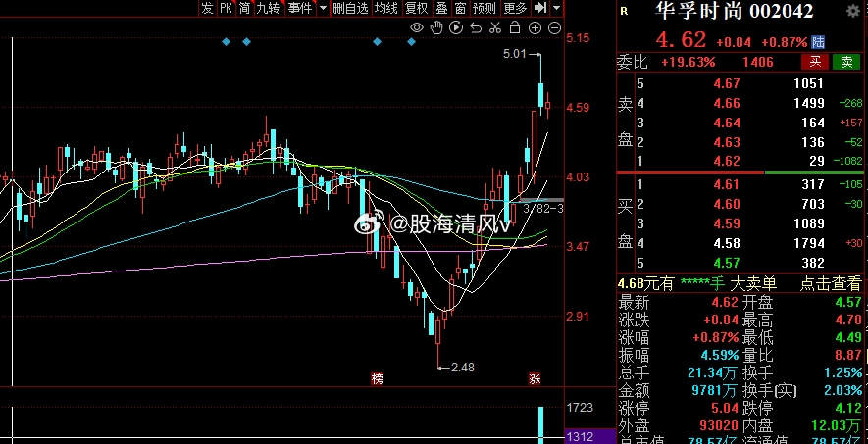
Task: Click the 5.15 price axis label
Action: click(578, 38)
